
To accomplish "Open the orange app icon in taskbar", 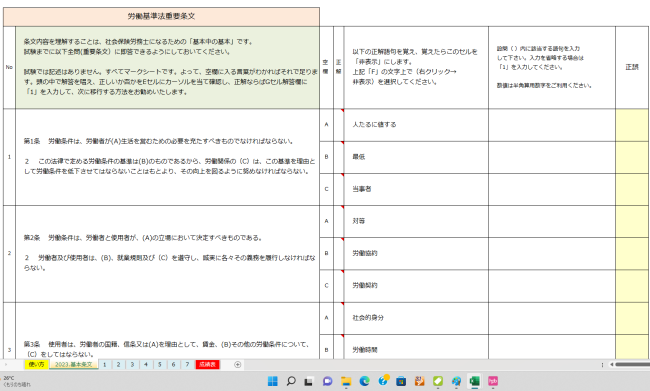I will tap(420, 381).
